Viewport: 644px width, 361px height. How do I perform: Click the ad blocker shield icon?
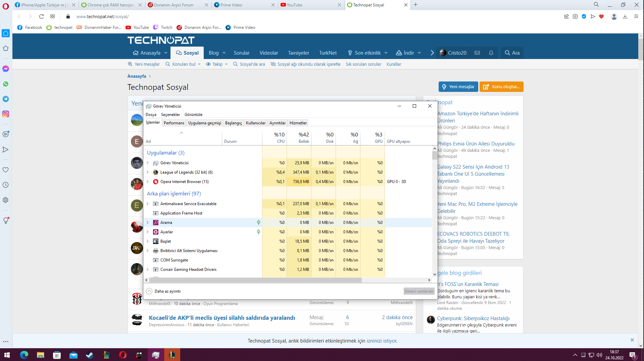coord(584,16)
